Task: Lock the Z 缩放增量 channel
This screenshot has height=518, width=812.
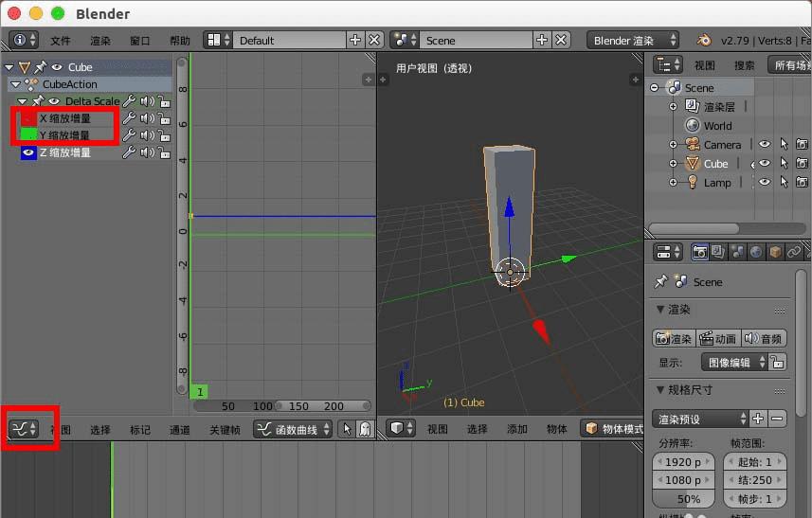Action: [164, 152]
